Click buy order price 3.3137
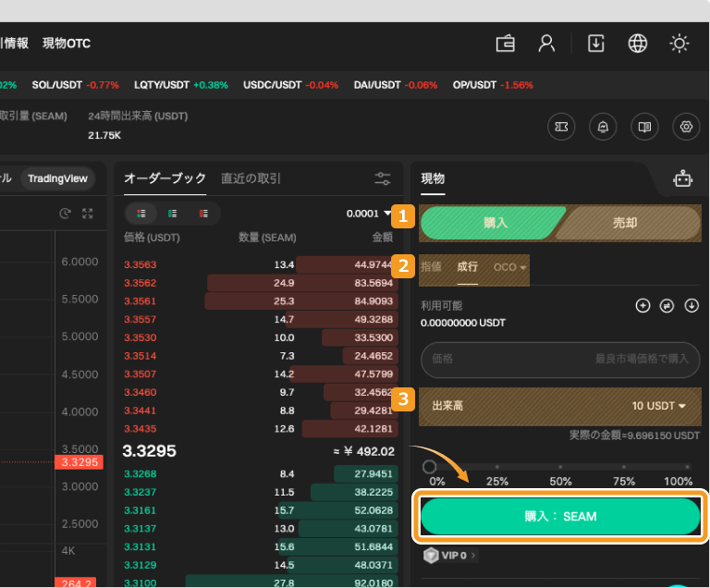This screenshot has width=710, height=588. coord(141,529)
